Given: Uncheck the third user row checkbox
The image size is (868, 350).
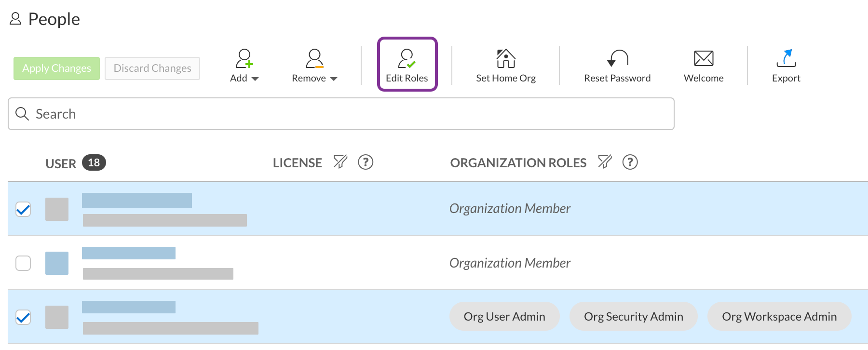Looking at the screenshot, I should [23, 317].
